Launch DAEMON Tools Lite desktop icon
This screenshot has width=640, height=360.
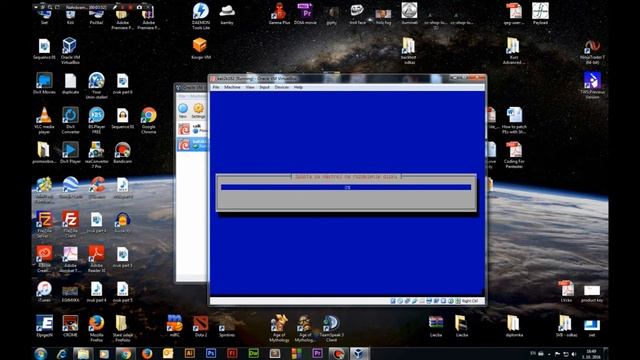[201, 16]
